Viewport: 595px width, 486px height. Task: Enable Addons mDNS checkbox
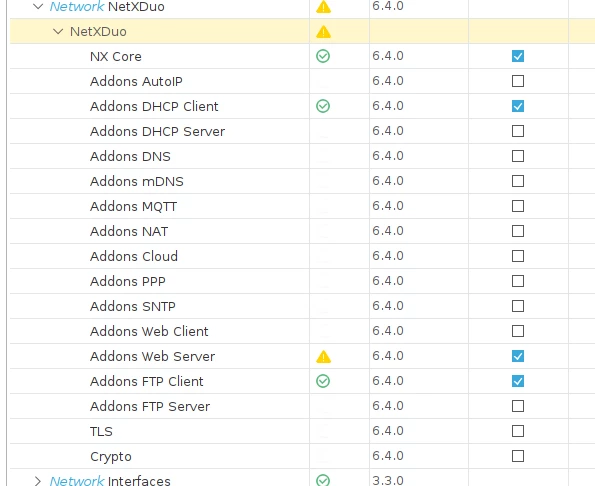click(518, 181)
